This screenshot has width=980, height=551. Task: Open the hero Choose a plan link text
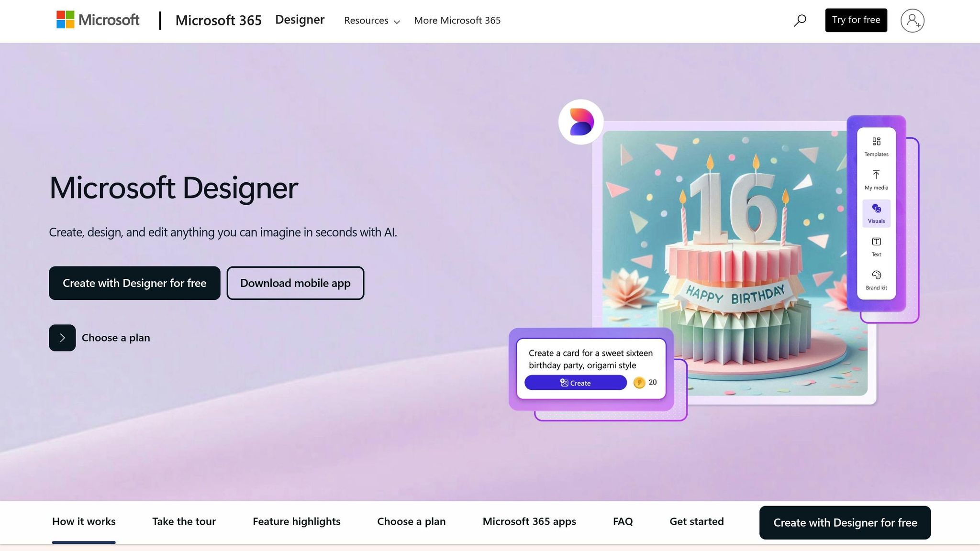click(116, 338)
